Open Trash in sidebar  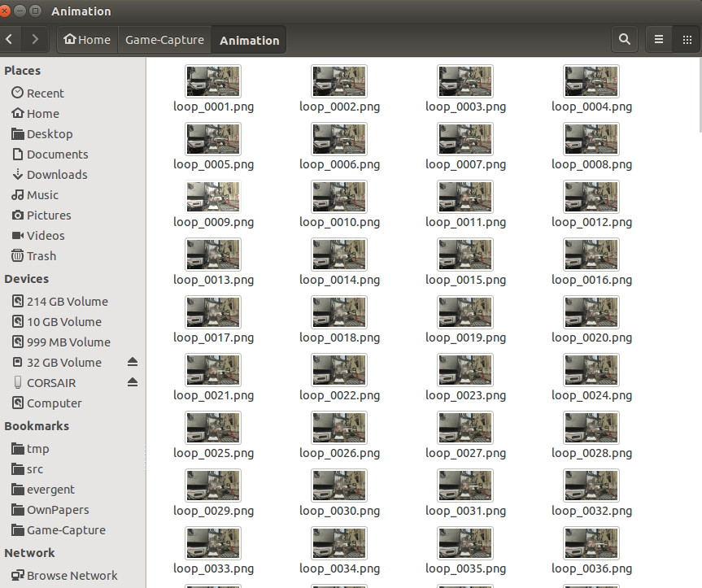click(72, 256)
